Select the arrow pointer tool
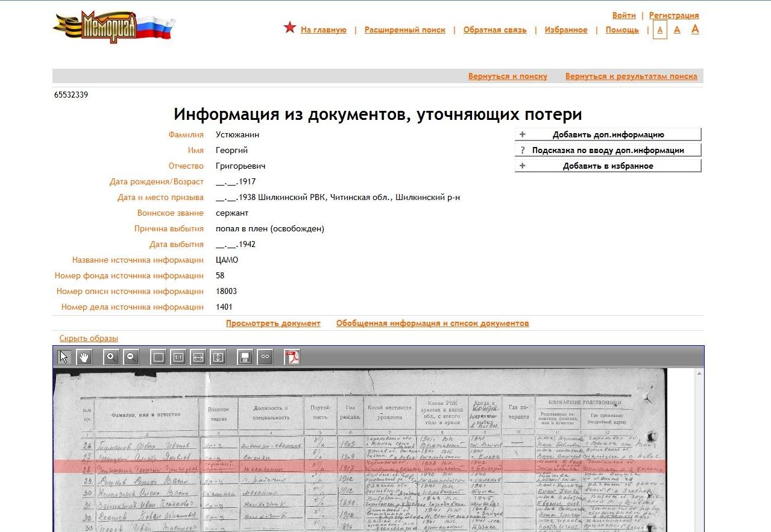The width and height of the screenshot is (771, 532). coord(63,357)
